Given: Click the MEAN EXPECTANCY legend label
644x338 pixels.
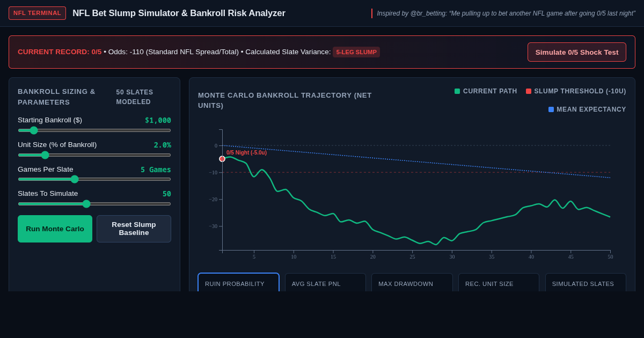Looking at the screenshot, I should 591,109.
